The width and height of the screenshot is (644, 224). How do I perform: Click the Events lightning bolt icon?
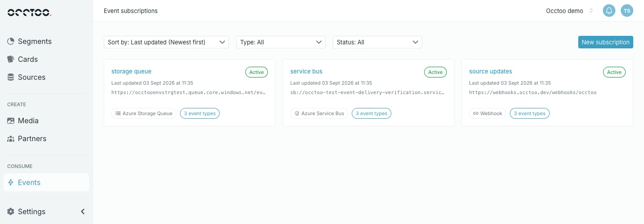(11, 182)
